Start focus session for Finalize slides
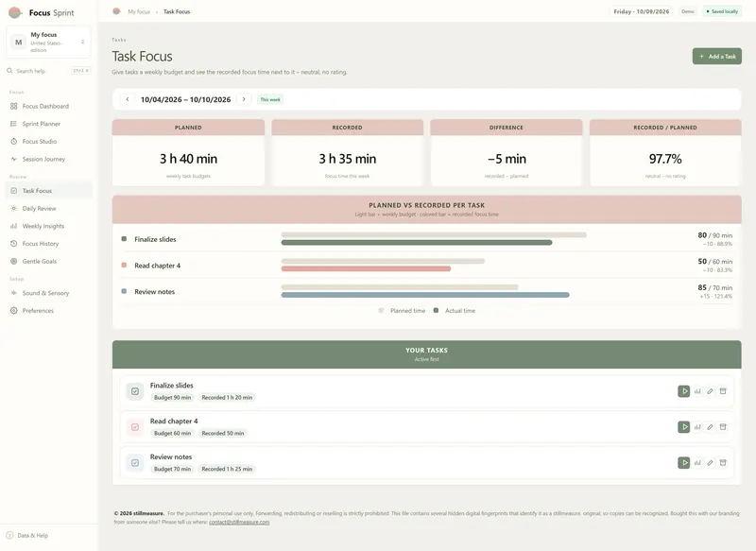756x551 pixels. pos(683,391)
